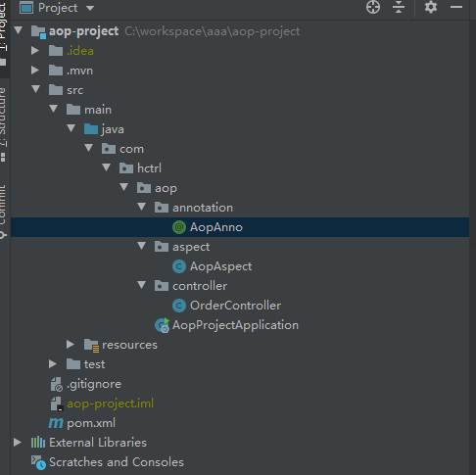Collapse the java source folder arrow
The image size is (476, 475).
coord(71,128)
